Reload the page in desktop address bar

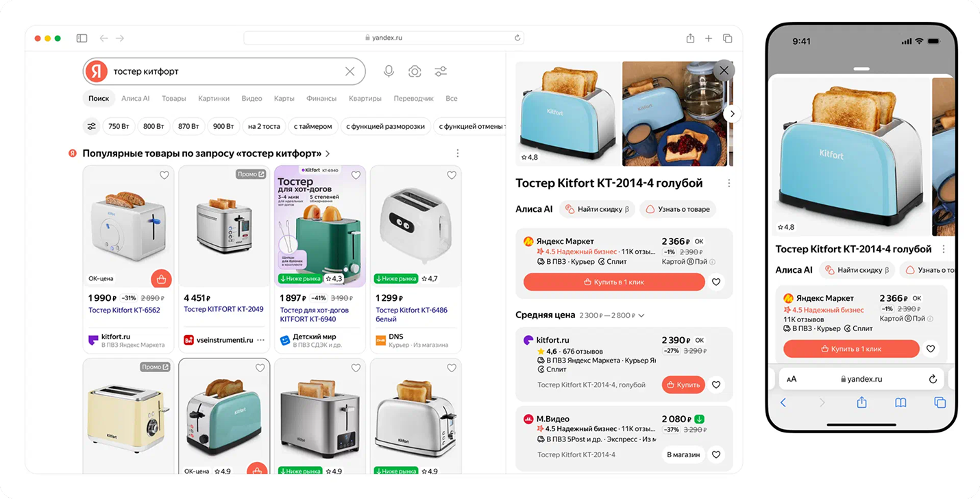click(x=517, y=38)
